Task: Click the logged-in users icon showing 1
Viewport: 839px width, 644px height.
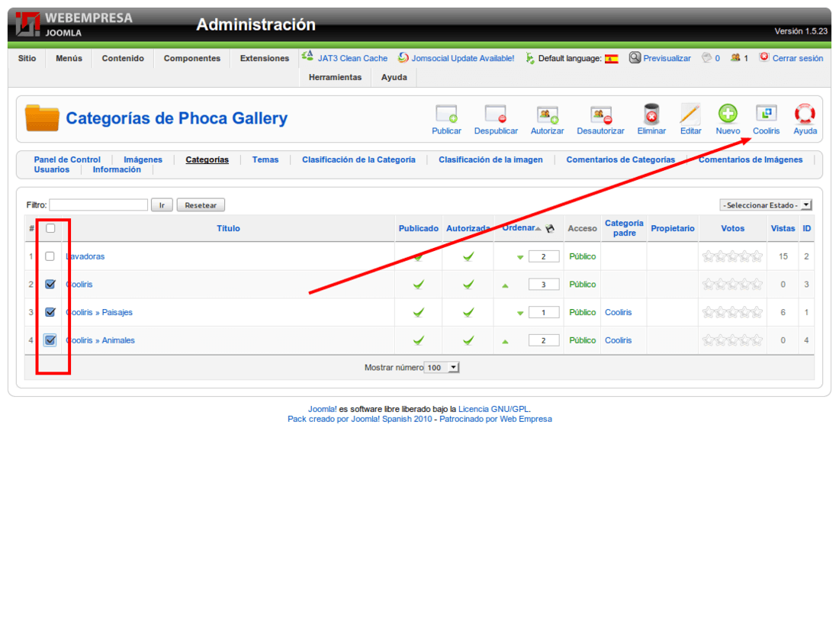Action: [x=736, y=58]
